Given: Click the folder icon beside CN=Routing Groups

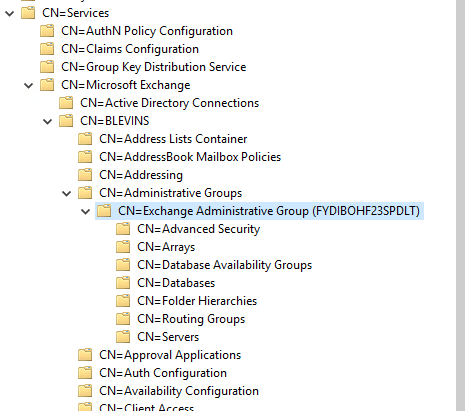Looking at the screenshot, I should pos(123,319).
